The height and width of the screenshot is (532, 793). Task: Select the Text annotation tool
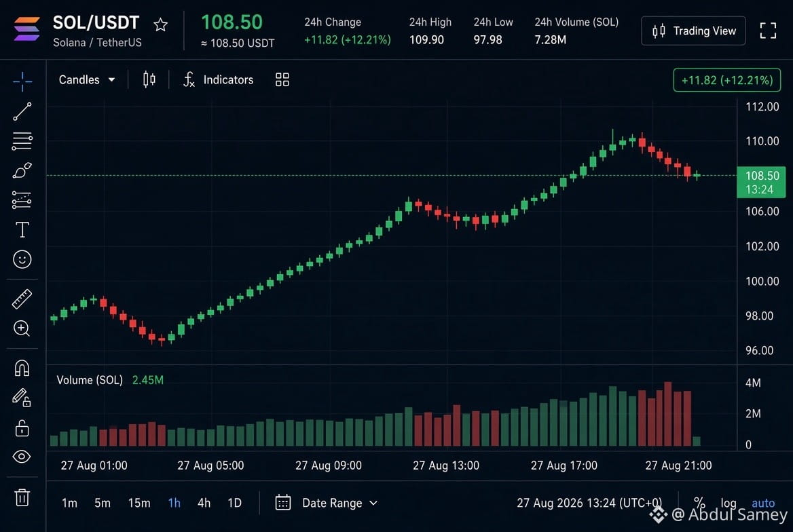22,229
